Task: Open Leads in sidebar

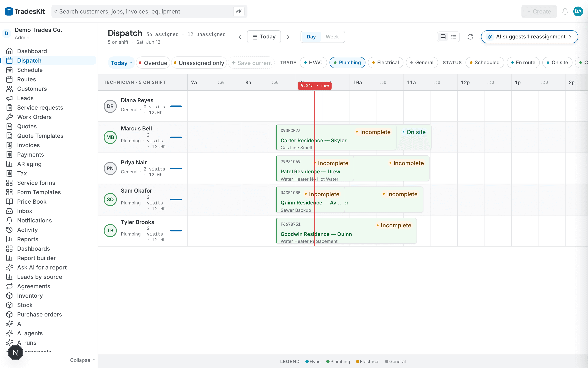Action: pos(49,98)
